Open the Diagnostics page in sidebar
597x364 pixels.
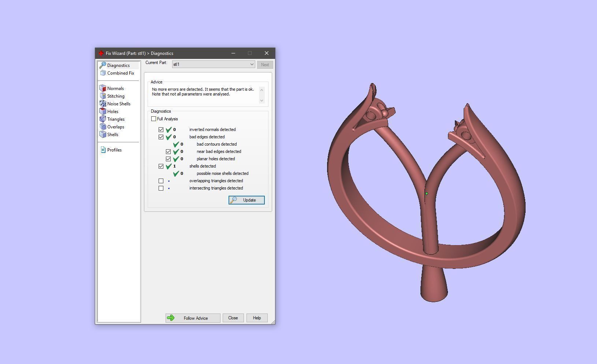click(118, 65)
